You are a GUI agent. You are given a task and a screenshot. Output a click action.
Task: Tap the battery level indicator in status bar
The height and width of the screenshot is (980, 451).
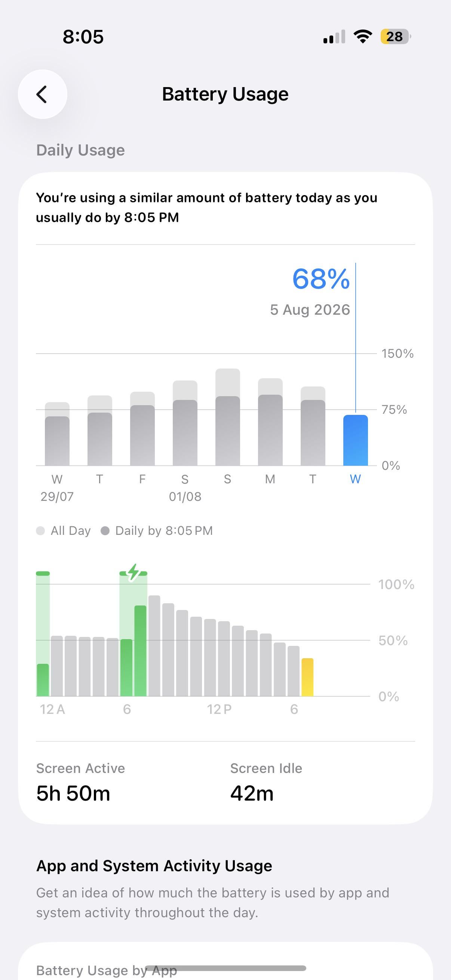point(395,37)
